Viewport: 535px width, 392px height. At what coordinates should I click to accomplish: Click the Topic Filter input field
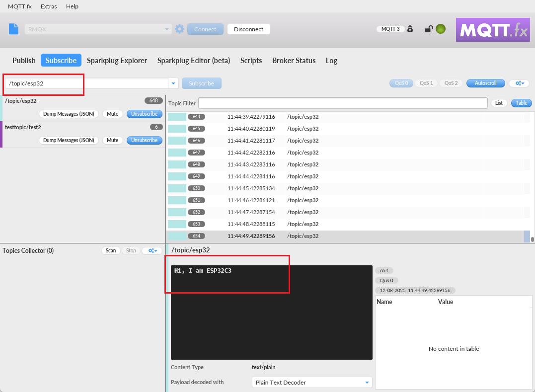pos(343,103)
